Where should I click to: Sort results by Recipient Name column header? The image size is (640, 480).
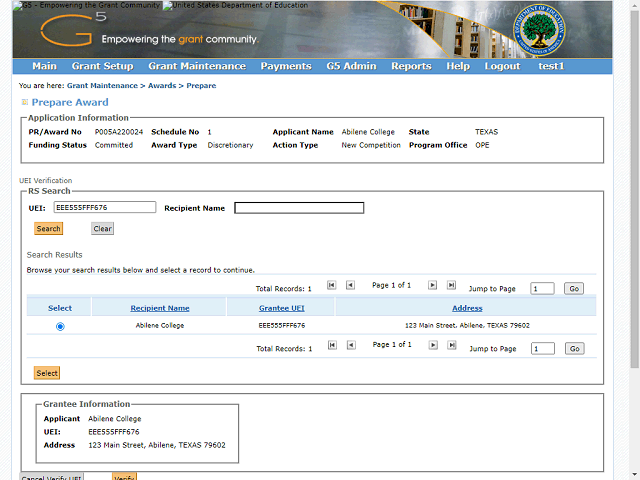[159, 308]
